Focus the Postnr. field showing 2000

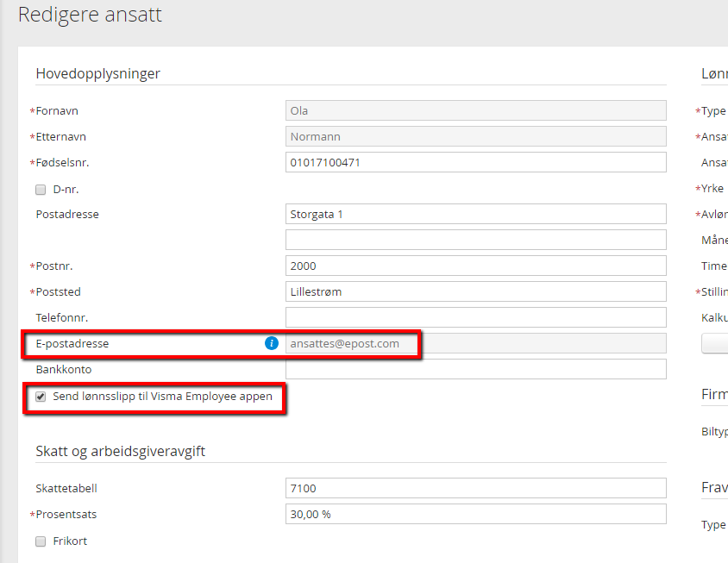(x=475, y=266)
